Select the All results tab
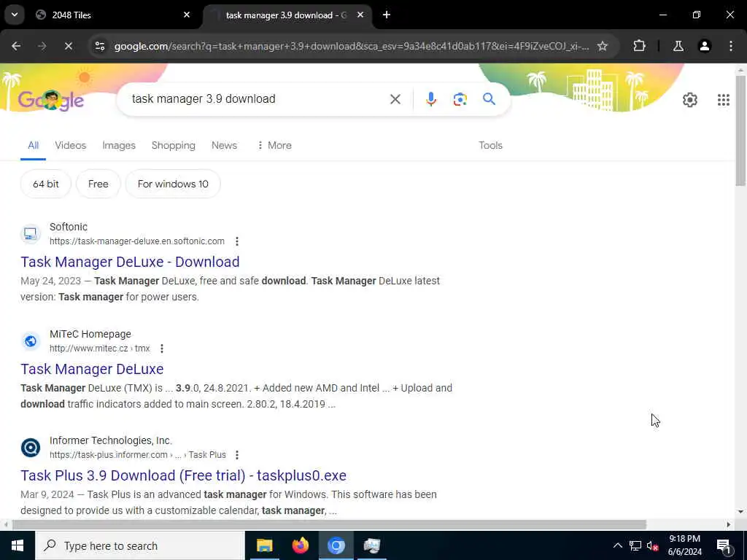Image resolution: width=747 pixels, height=560 pixels. (33, 145)
